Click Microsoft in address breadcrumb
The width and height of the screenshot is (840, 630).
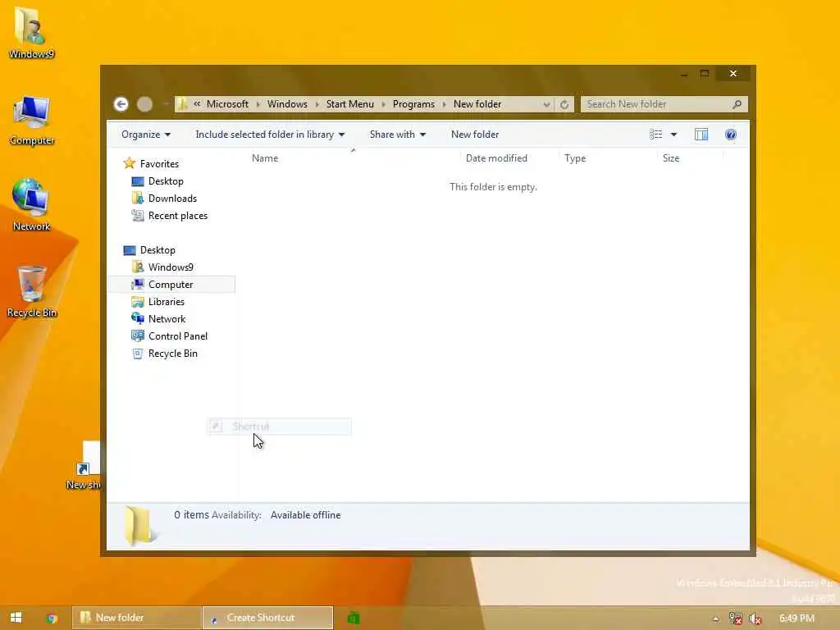pyautogui.click(x=228, y=104)
